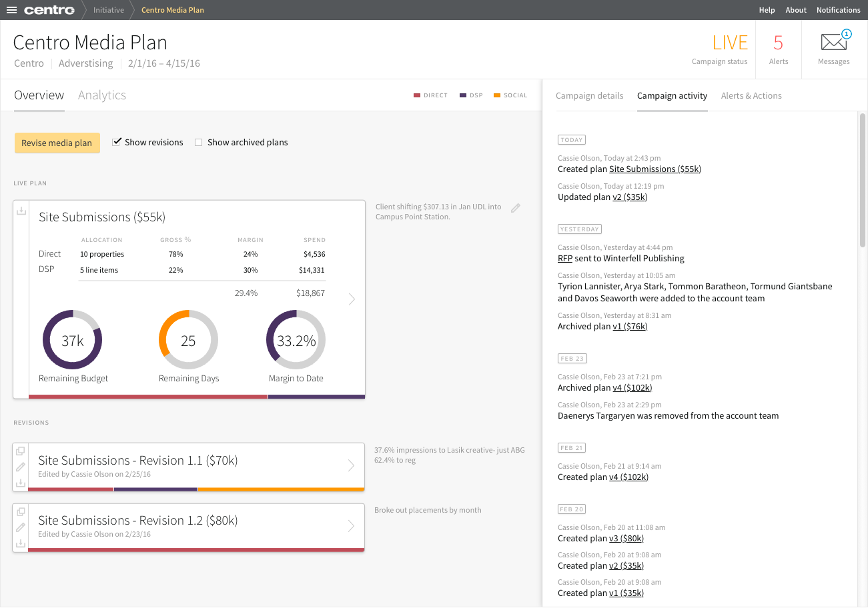The height and width of the screenshot is (608, 868).
Task: Open the v2 ($35k) plan link
Action: point(630,197)
